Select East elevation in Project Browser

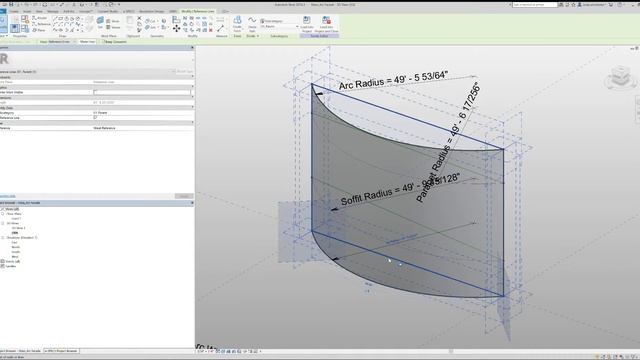[x=14, y=242]
